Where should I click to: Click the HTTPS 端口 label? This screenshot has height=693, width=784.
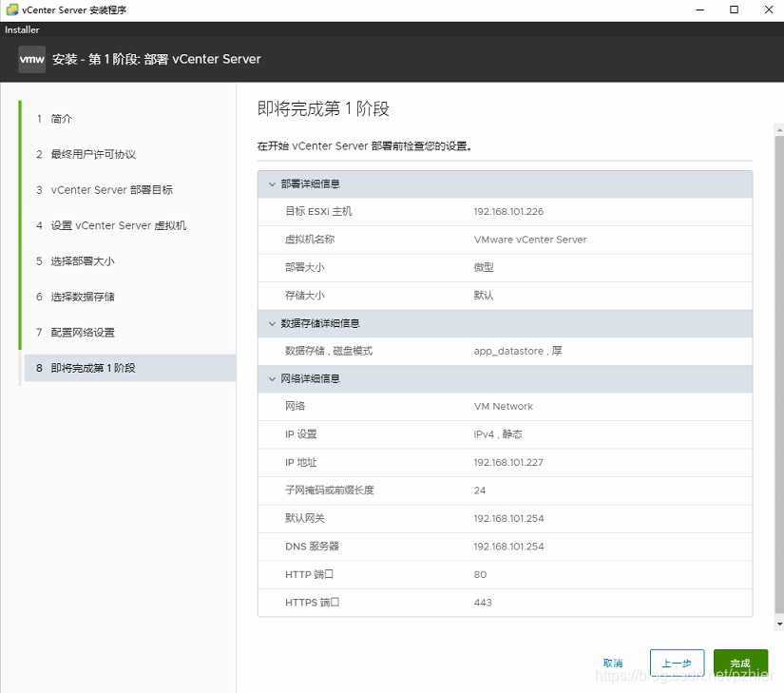coord(312,603)
